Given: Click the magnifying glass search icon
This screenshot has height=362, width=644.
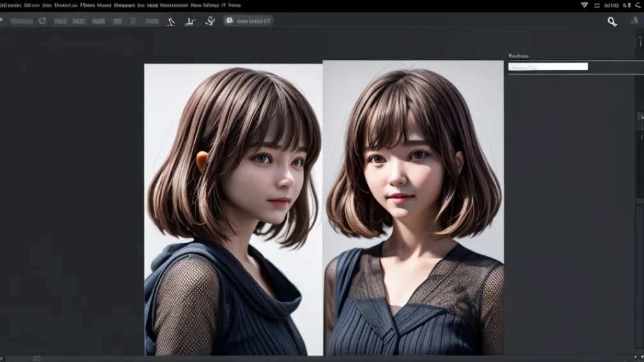Looking at the screenshot, I should [612, 22].
